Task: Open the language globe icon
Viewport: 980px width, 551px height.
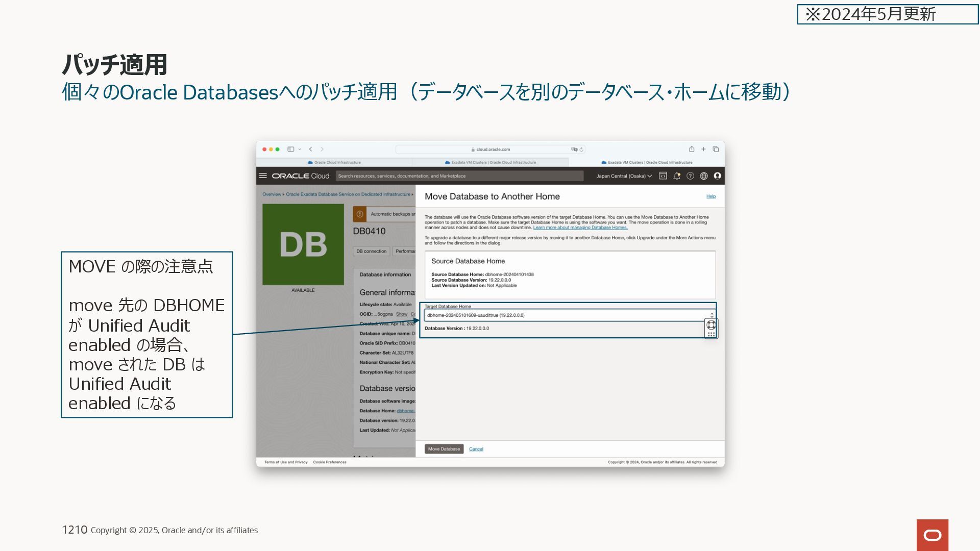Action: 704,176
